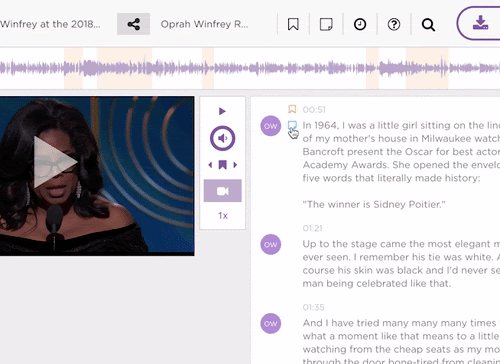Click the 01:35 timestamp
This screenshot has width=500, height=364.
pyautogui.click(x=313, y=307)
